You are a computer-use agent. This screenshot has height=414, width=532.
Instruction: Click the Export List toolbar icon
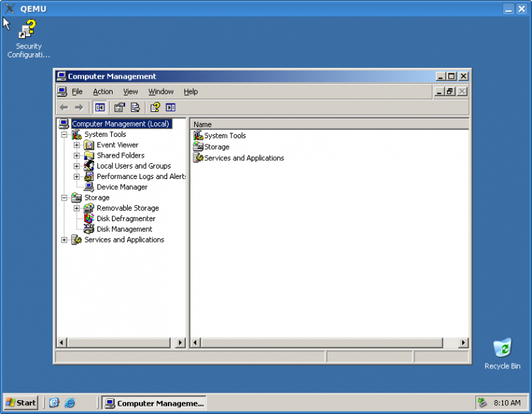coord(135,107)
